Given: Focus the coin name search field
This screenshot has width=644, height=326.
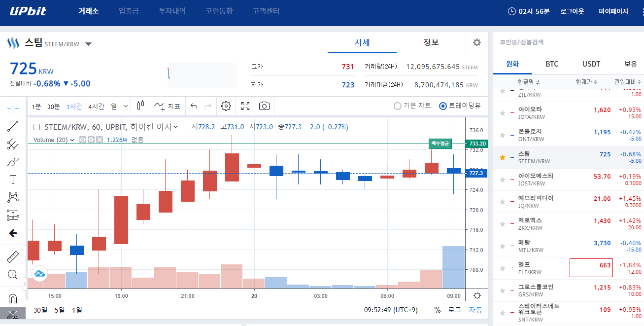Looking at the screenshot, I should (x=568, y=42).
